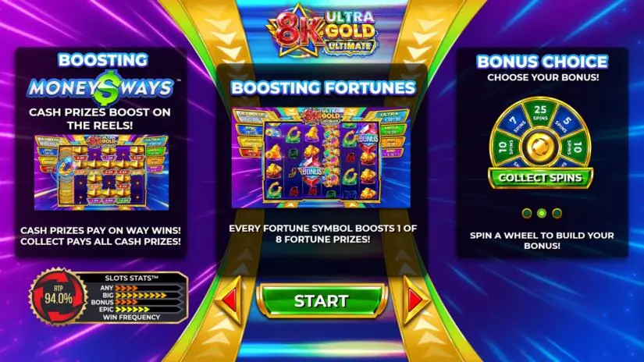Select the Bonus Choice panel heading
This screenshot has height=362, width=644.
click(543, 62)
